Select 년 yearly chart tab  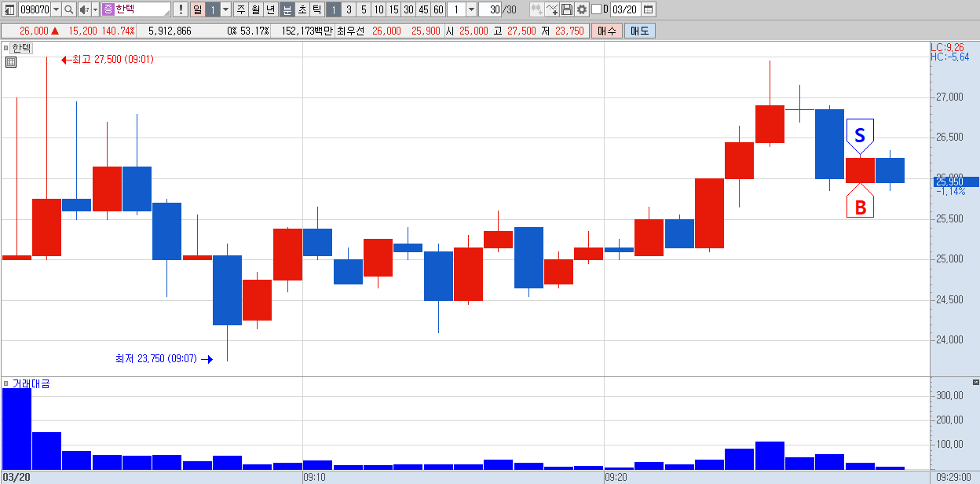pos(271,9)
